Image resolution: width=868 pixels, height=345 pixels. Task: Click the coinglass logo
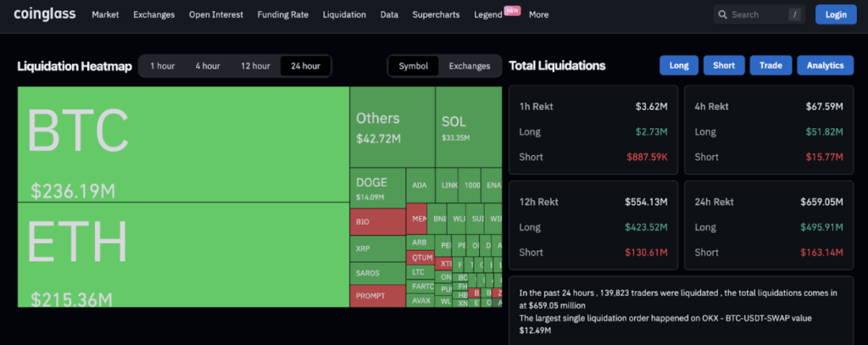click(x=44, y=14)
